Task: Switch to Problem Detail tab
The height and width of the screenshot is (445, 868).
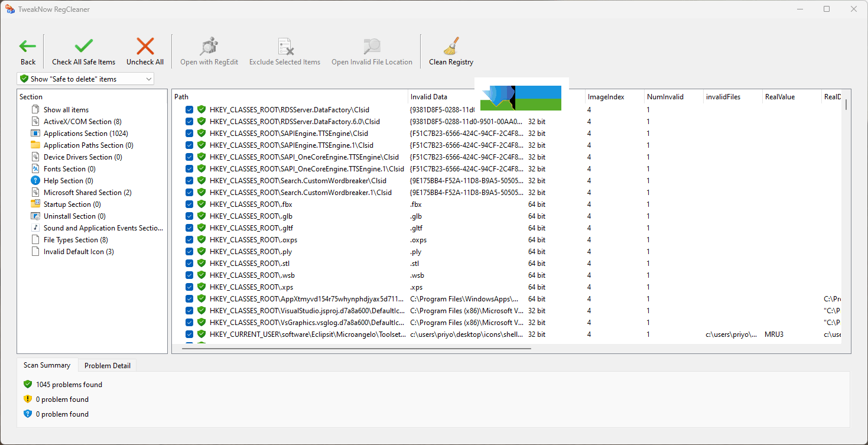Action: coord(107,365)
